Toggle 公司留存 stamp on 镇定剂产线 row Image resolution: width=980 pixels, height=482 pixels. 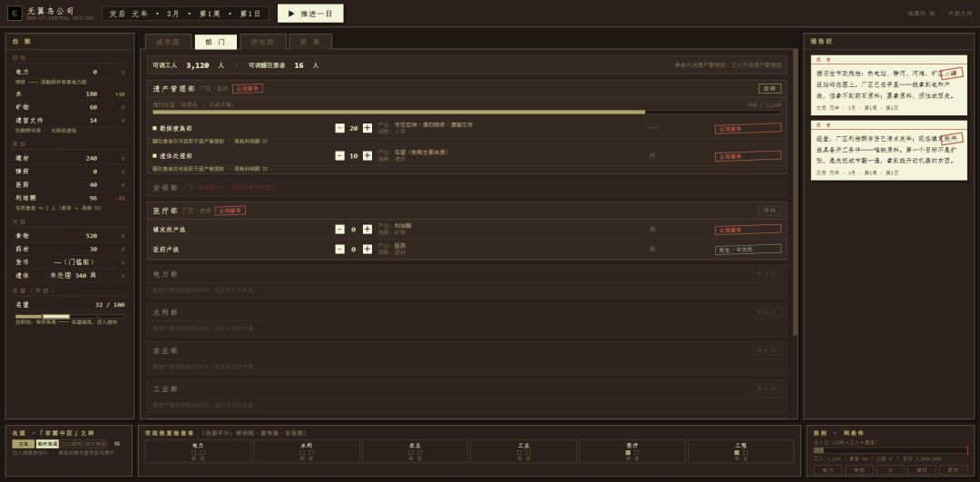pyautogui.click(x=748, y=230)
